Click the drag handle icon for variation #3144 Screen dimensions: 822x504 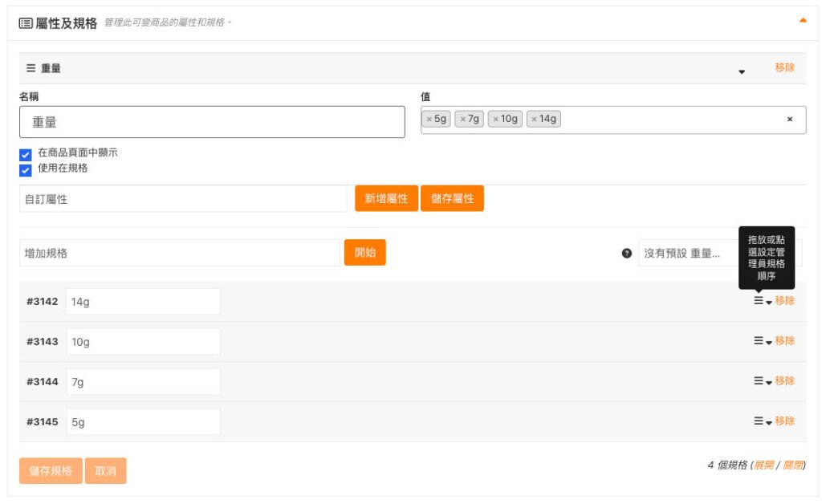pos(758,381)
